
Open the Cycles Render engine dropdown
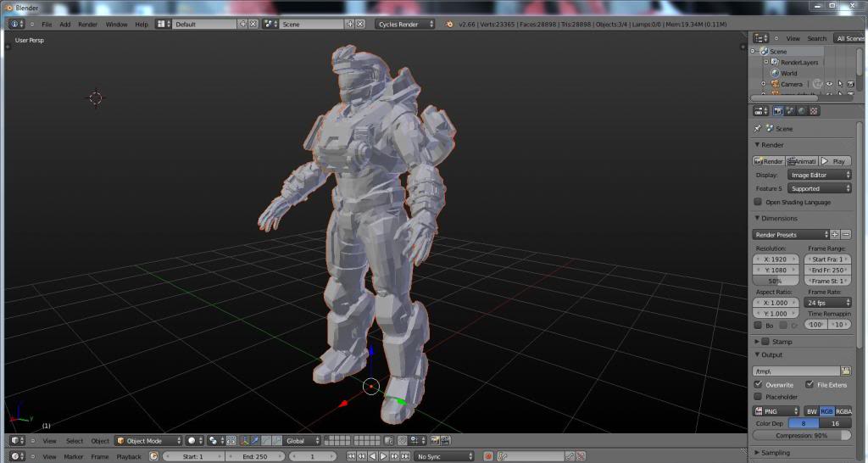(x=404, y=25)
